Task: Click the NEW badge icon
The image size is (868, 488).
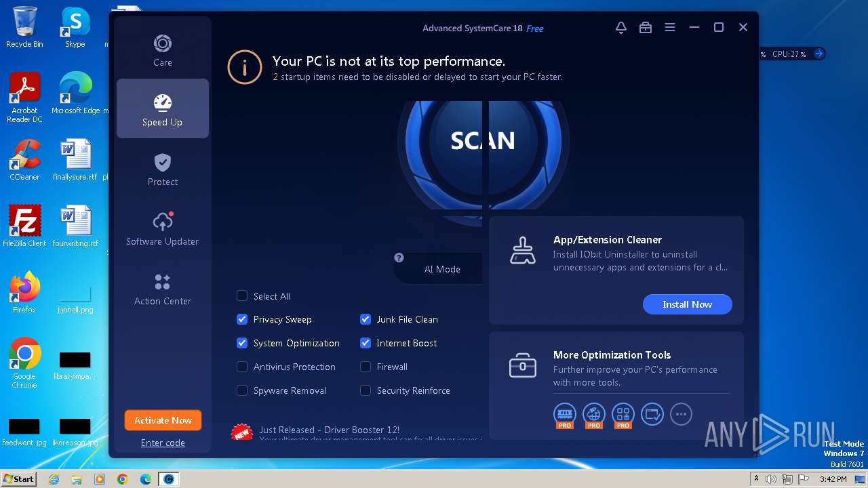Action: (241, 432)
